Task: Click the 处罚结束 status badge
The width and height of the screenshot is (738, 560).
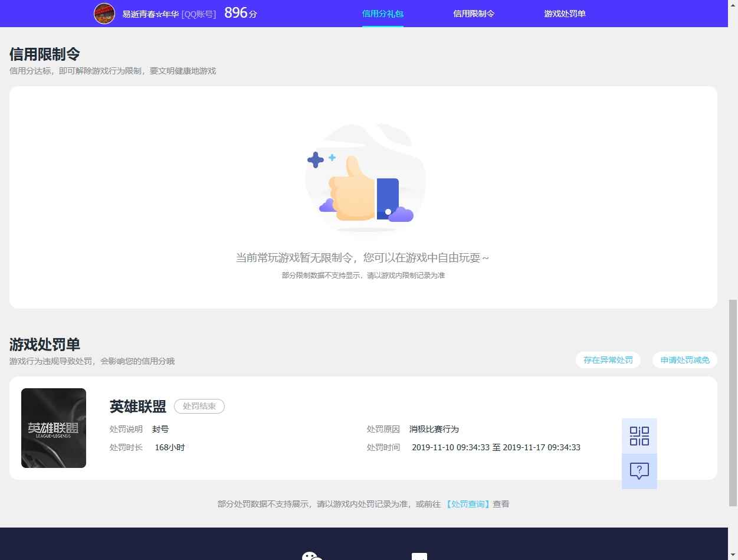Action: (x=199, y=406)
